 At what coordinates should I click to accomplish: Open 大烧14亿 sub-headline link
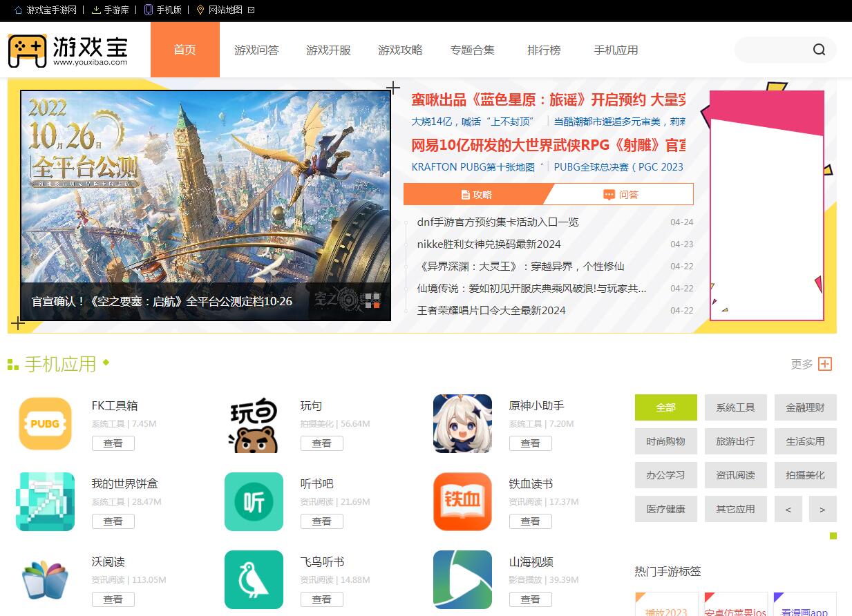[x=473, y=122]
